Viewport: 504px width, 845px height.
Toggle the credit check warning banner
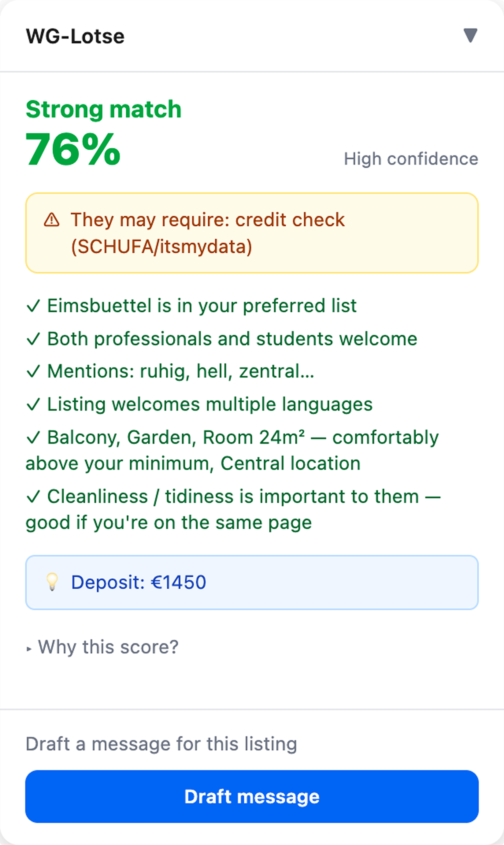click(x=252, y=232)
